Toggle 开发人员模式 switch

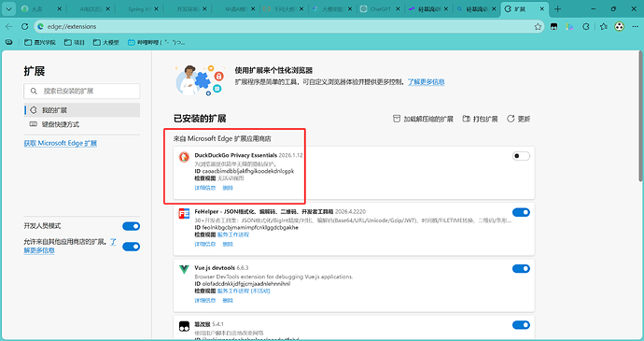(x=131, y=226)
